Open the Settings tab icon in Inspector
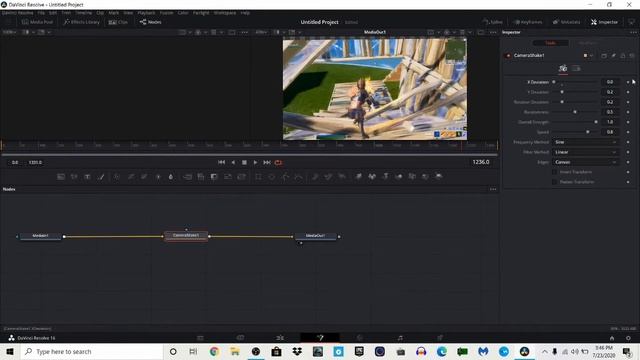640x360 pixels. pyautogui.click(x=576, y=69)
